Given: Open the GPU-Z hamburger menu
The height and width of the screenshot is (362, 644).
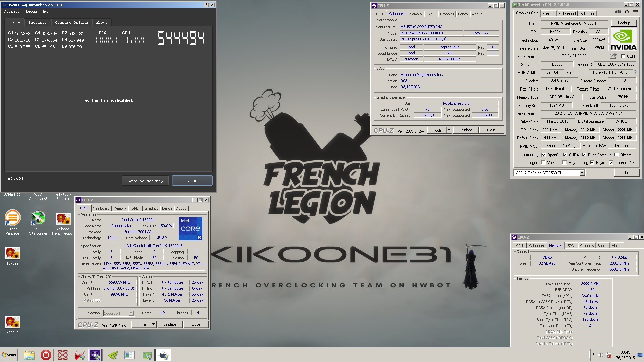Looking at the screenshot, I should coord(635,12).
